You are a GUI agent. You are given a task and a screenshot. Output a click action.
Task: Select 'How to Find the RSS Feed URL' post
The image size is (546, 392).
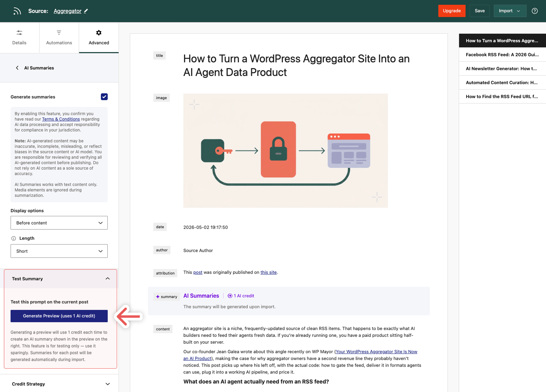coord(502,96)
